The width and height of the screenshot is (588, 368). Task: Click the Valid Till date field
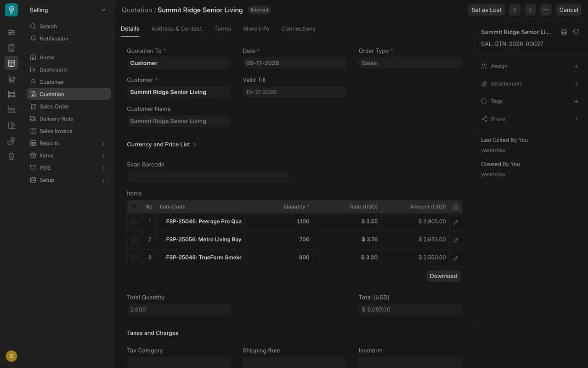click(294, 92)
